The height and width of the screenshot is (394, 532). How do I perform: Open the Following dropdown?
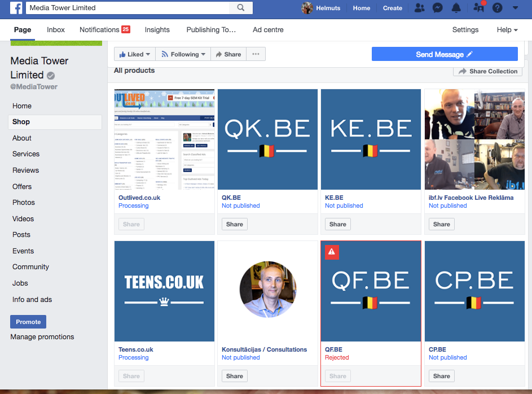click(183, 54)
